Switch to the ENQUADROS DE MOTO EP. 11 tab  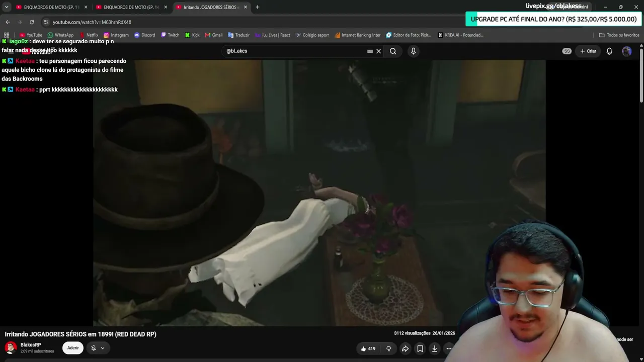[52, 7]
